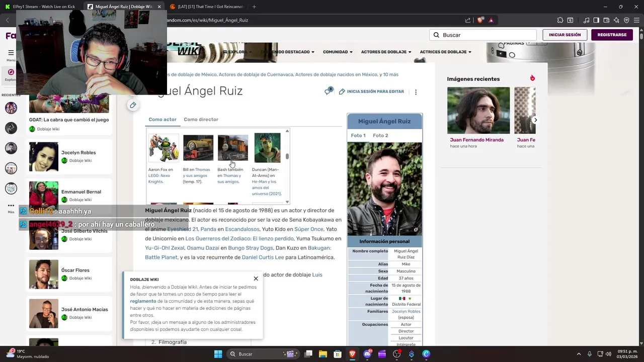The image size is (644, 362).
Task: Open the Daniel Curtis Lee link
Action: click(263, 257)
